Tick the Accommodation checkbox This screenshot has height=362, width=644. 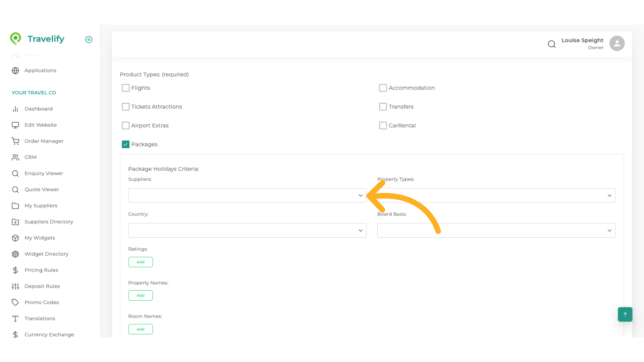pos(383,88)
